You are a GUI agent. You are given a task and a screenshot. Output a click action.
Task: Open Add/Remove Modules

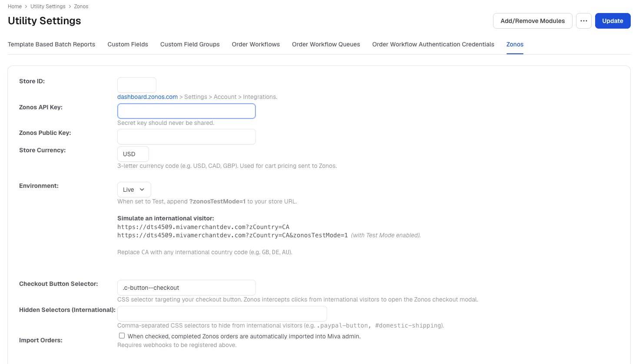(533, 21)
